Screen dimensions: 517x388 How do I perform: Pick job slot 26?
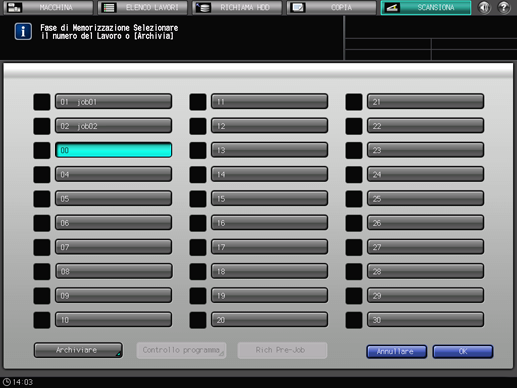[x=426, y=223]
